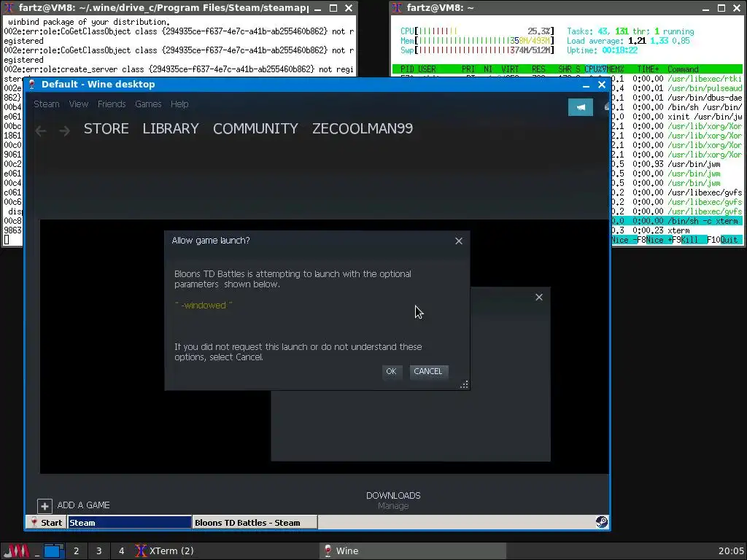Screen dimensions: 747x560
Task: Click the resize grip of the launch dialog
Action: [464, 385]
